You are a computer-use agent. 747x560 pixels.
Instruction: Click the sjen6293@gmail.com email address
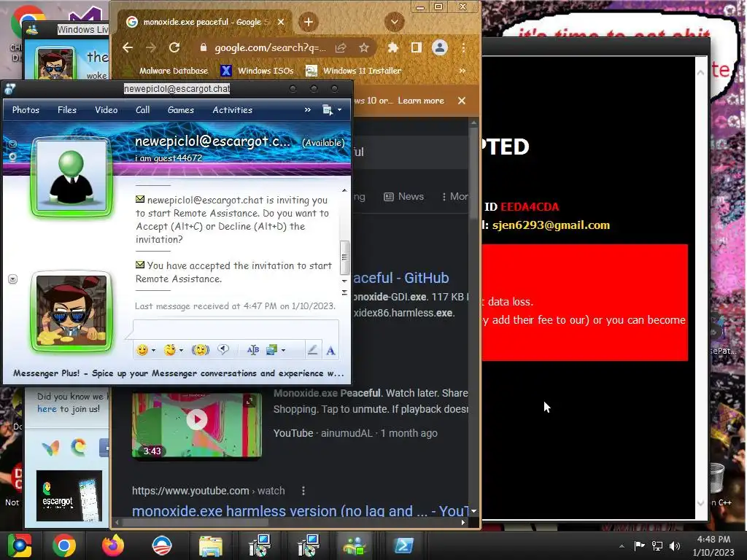click(551, 225)
